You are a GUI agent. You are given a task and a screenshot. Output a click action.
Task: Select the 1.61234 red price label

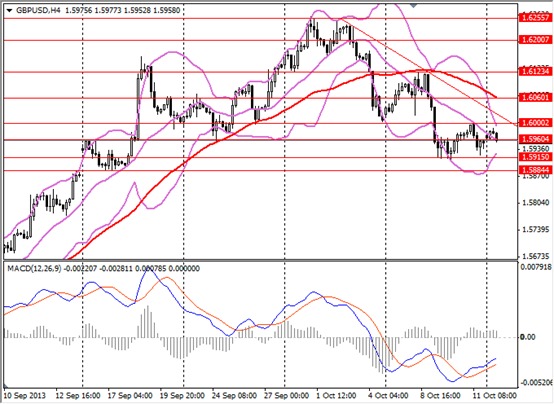pos(536,71)
